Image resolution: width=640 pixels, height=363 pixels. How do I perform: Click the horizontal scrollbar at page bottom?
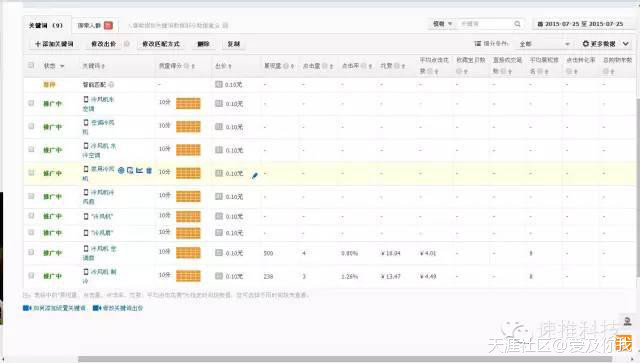pyautogui.click(x=345, y=359)
